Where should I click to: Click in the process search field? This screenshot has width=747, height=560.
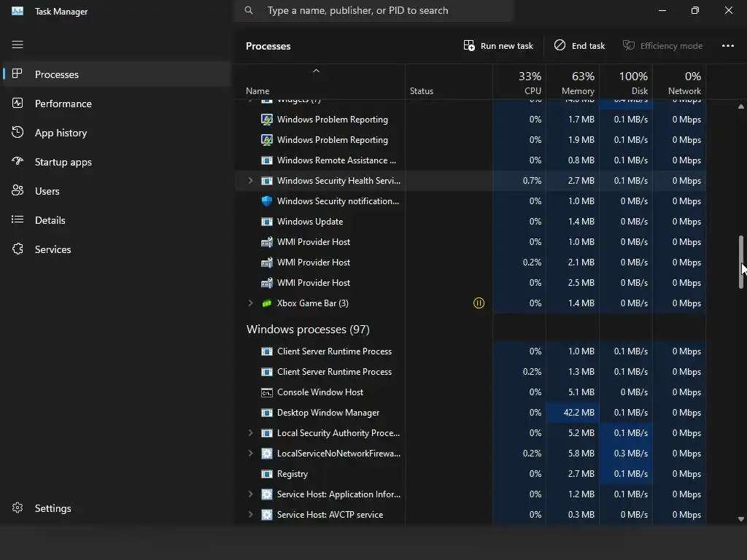click(x=373, y=10)
